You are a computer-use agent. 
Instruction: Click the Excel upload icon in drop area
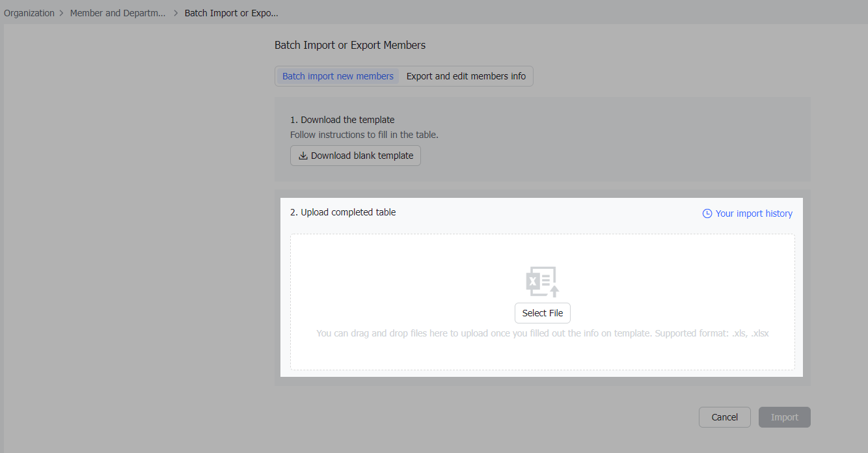coord(542,281)
